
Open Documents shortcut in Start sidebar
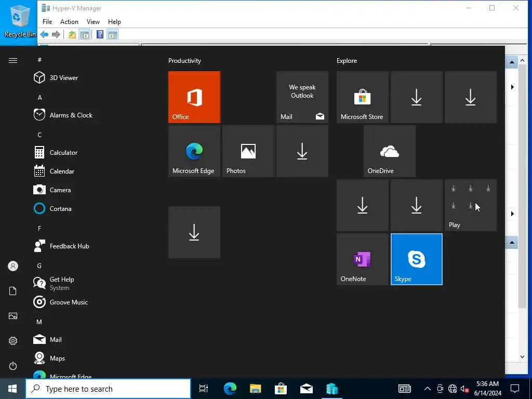click(x=13, y=291)
